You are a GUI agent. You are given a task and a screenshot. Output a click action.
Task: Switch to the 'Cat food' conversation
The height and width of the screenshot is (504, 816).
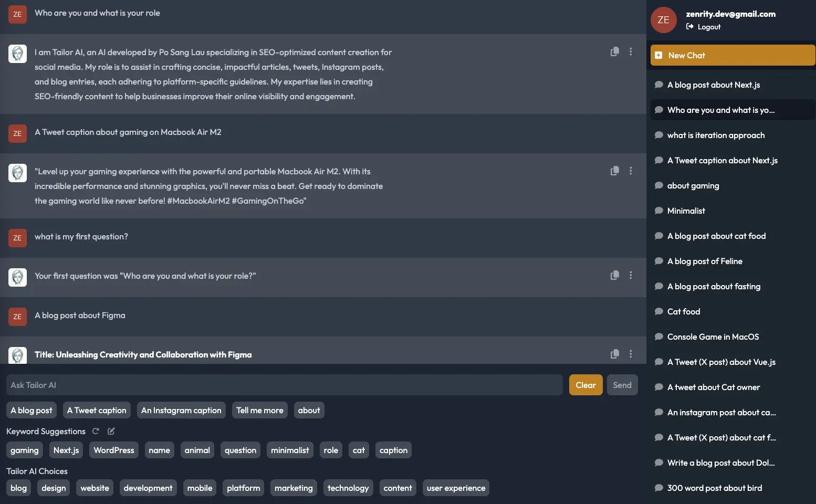[683, 311]
